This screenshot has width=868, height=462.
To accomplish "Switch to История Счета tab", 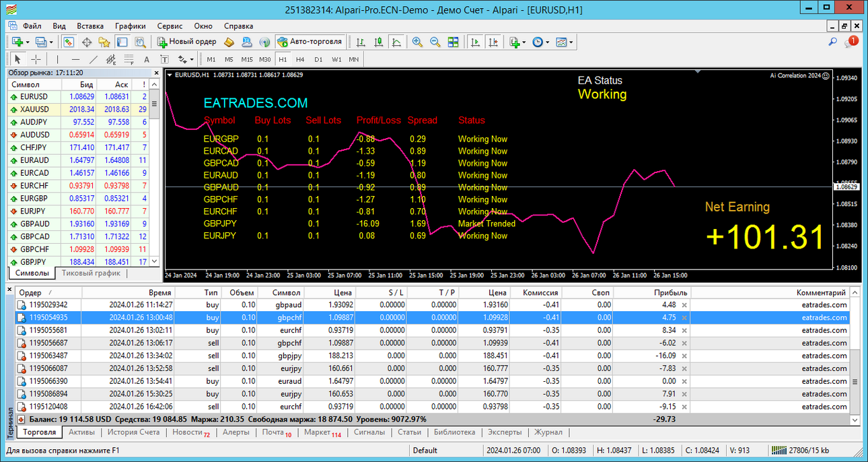I will [x=133, y=432].
